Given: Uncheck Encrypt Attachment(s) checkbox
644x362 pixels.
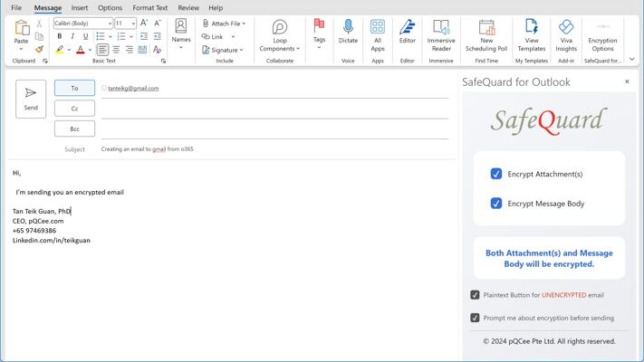Looking at the screenshot, I should pyautogui.click(x=496, y=174).
